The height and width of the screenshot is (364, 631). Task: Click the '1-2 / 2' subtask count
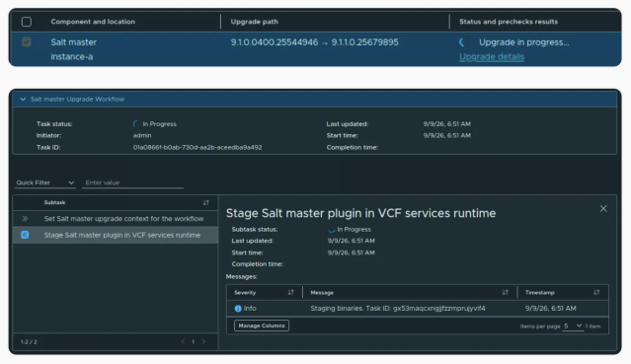coord(29,342)
